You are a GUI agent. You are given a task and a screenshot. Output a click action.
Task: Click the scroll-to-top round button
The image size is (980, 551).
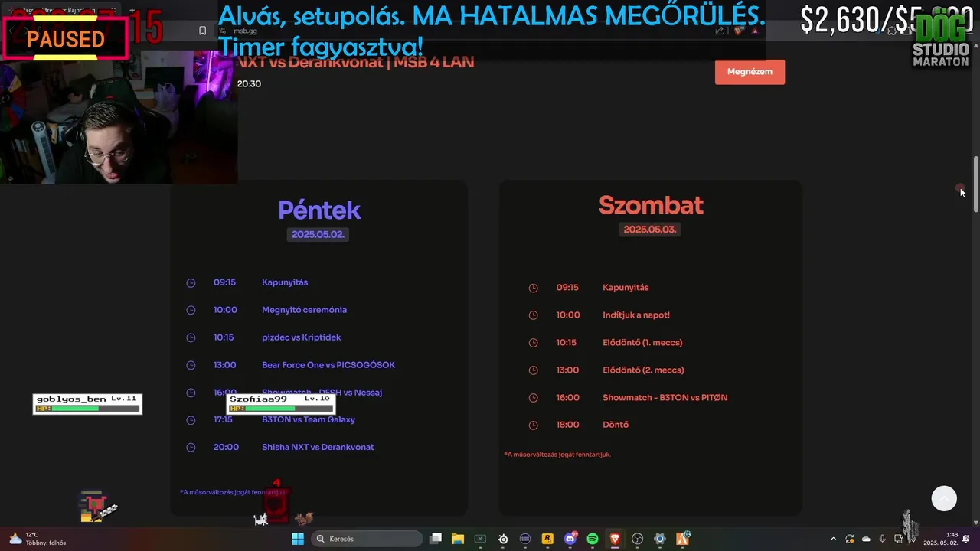tap(944, 498)
